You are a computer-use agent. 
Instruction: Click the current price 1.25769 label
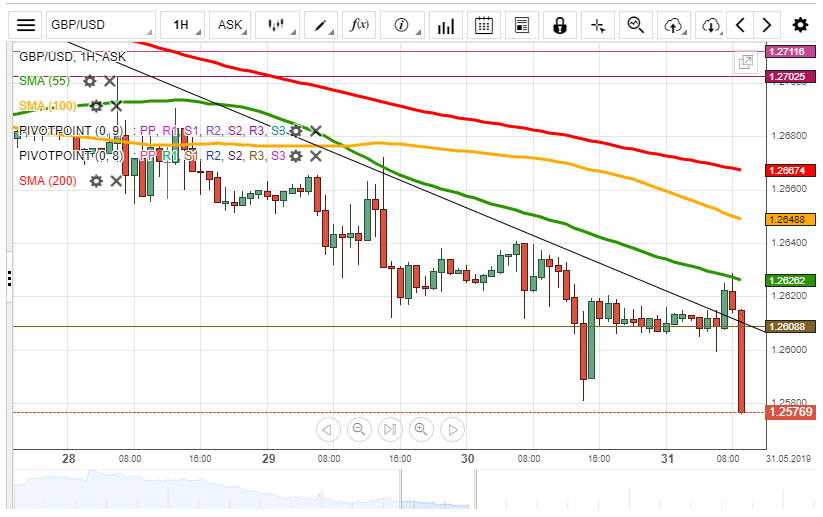click(790, 412)
